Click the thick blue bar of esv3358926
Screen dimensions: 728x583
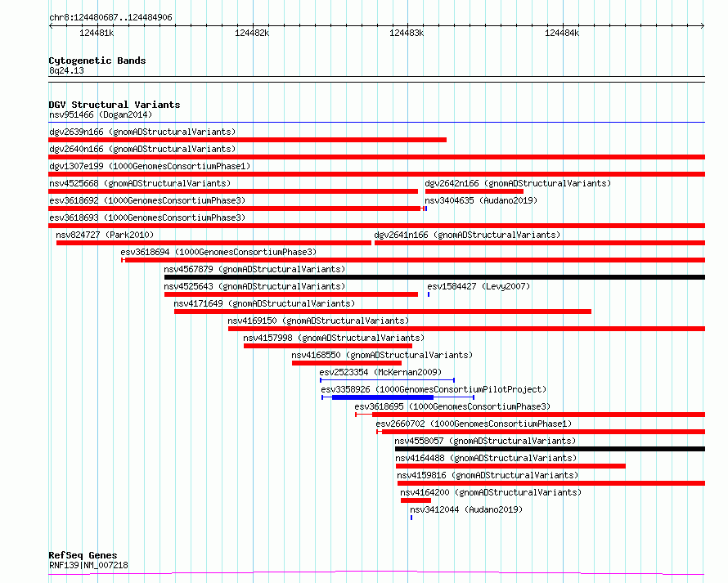(x=383, y=397)
